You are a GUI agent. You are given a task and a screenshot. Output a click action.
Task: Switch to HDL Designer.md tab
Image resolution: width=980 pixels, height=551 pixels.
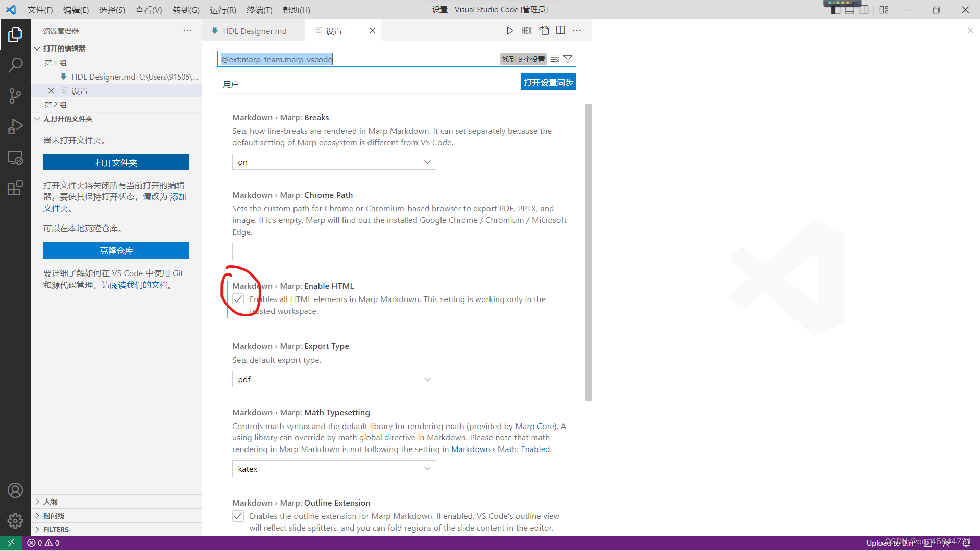[254, 31]
